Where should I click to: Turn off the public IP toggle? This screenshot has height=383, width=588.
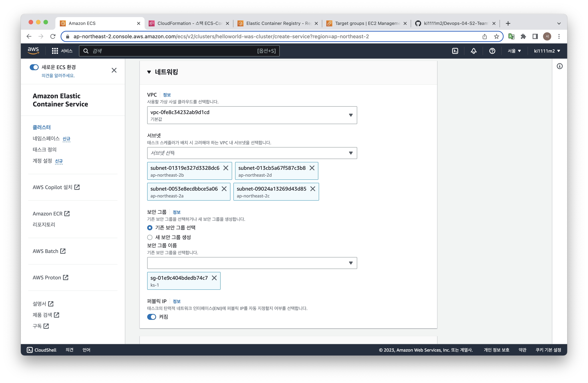[x=151, y=317]
